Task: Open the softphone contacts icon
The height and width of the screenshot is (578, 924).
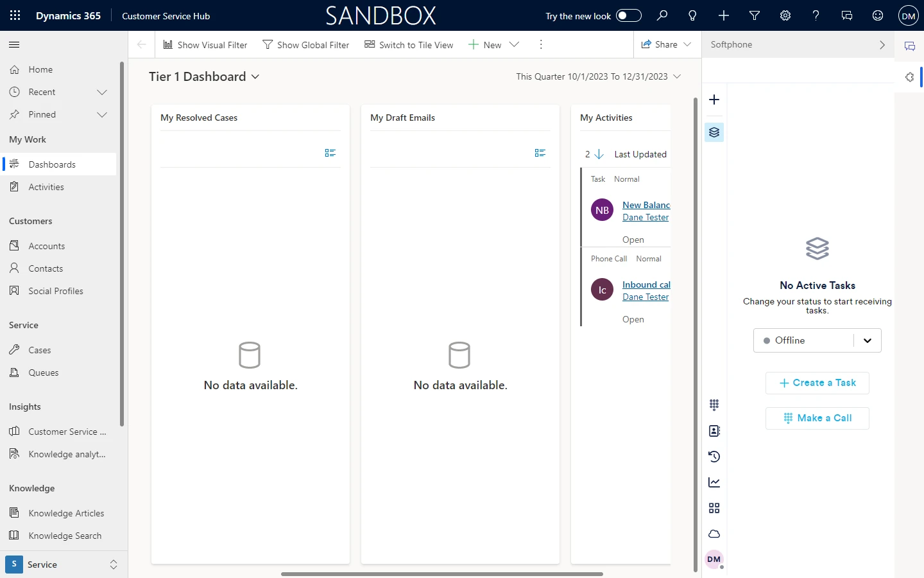Action: click(x=714, y=431)
